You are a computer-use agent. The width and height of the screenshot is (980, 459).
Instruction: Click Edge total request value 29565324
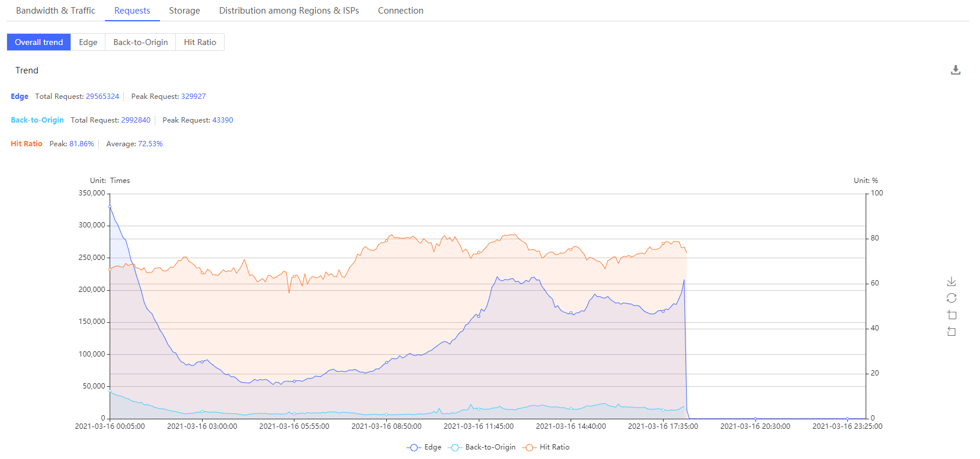click(x=103, y=97)
